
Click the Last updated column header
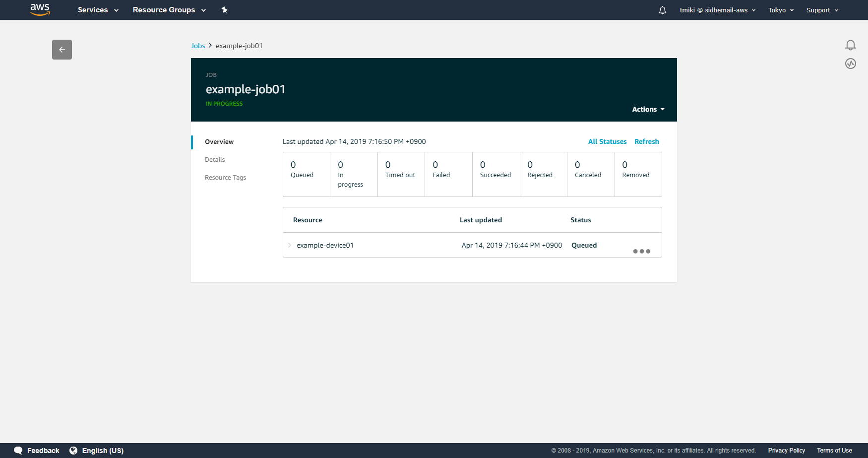coord(481,220)
